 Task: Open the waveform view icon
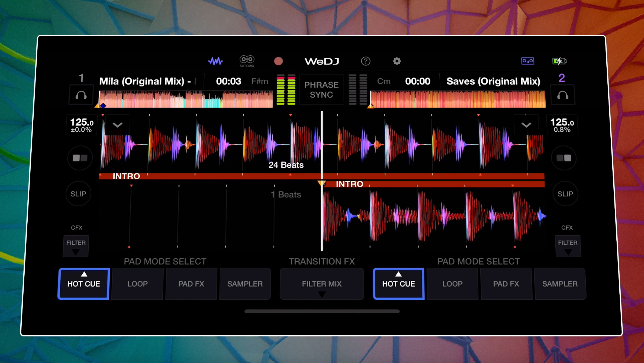(215, 61)
